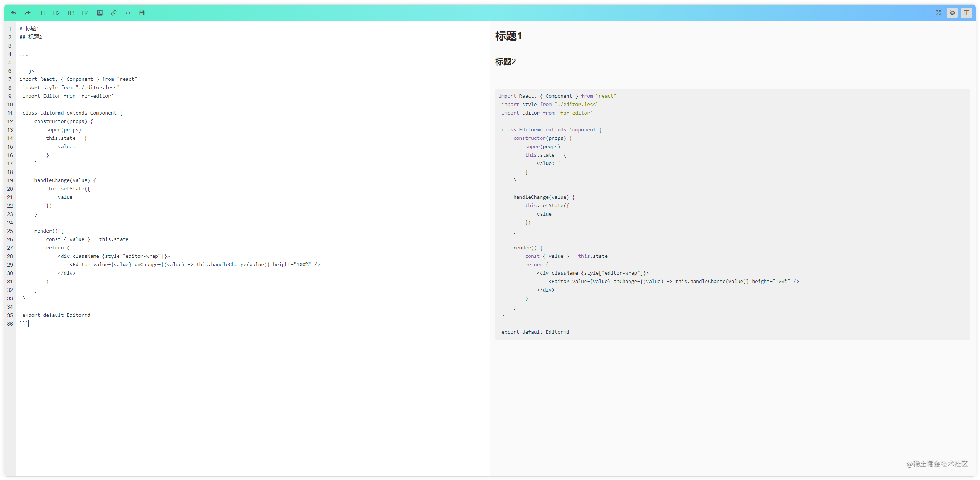Insert H3 heading from toolbar

click(71, 13)
